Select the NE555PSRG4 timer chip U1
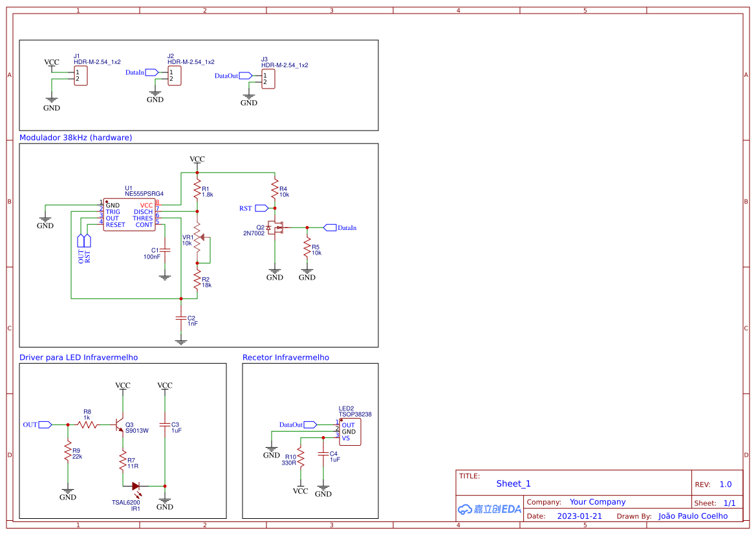The height and width of the screenshot is (535, 756). 129,215
